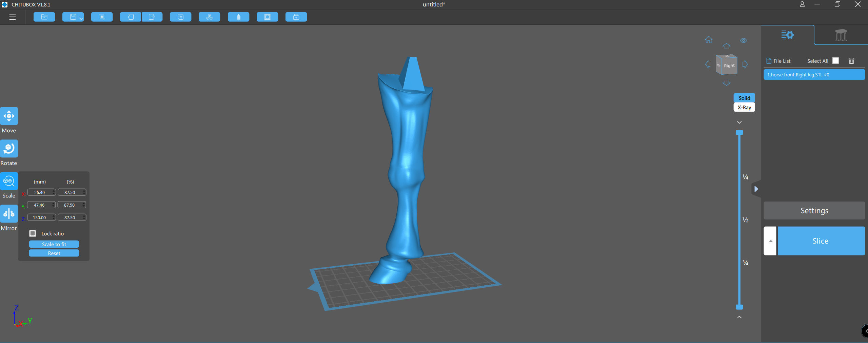Click the CHITUBOX logo in title bar
This screenshot has height=343, width=868.
[5, 4]
